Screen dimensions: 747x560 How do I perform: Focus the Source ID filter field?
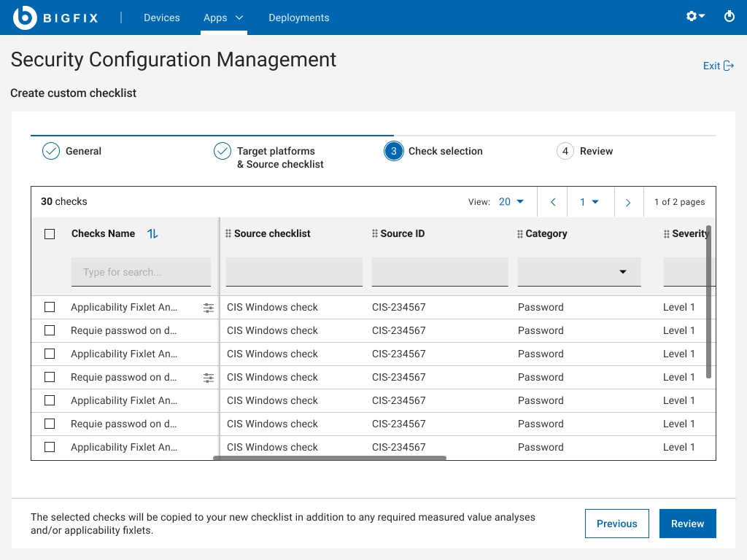click(x=440, y=272)
